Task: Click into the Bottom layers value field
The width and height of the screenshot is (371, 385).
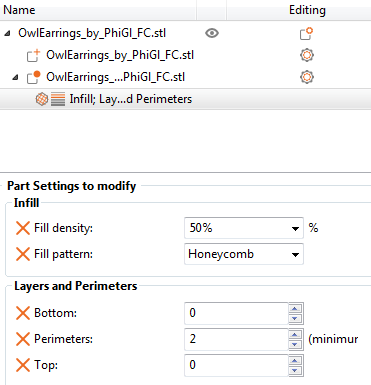Action: [236, 313]
